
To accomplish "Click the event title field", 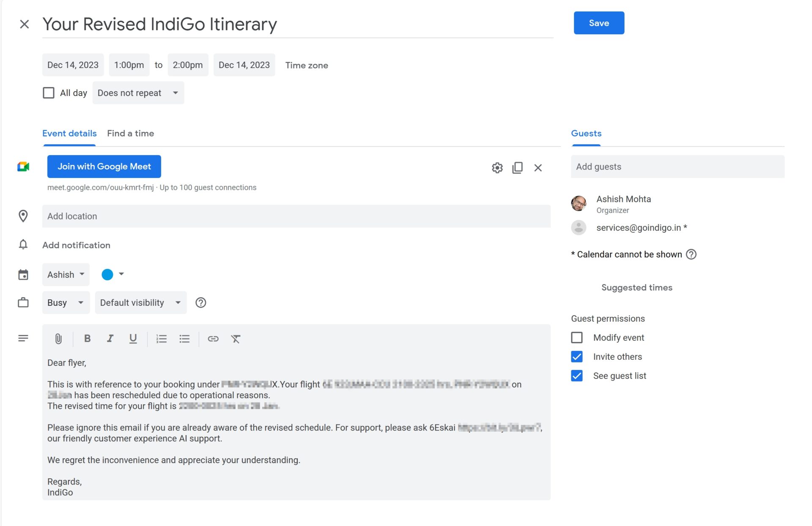I will pos(298,24).
